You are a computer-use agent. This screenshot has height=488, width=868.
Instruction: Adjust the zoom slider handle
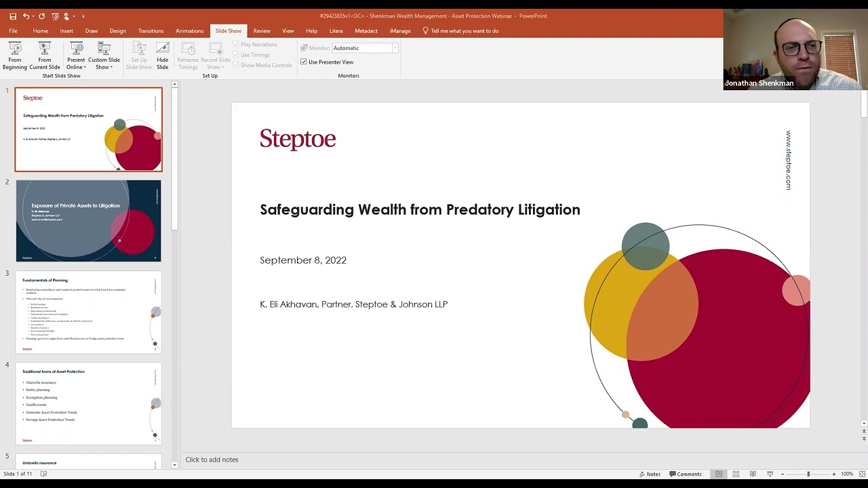coord(808,474)
